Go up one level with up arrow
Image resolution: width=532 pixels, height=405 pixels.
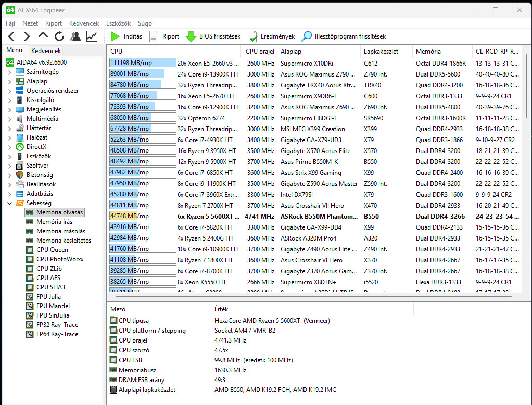pyautogui.click(x=43, y=35)
